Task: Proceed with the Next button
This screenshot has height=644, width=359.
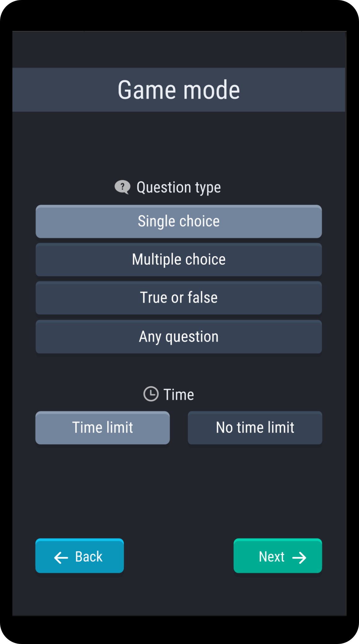Action: pos(278,556)
